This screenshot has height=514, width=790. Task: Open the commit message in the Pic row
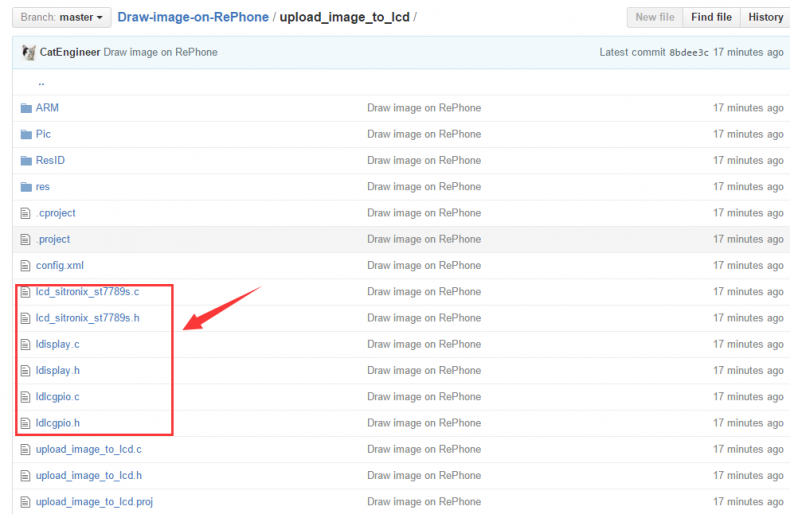tap(424, 134)
